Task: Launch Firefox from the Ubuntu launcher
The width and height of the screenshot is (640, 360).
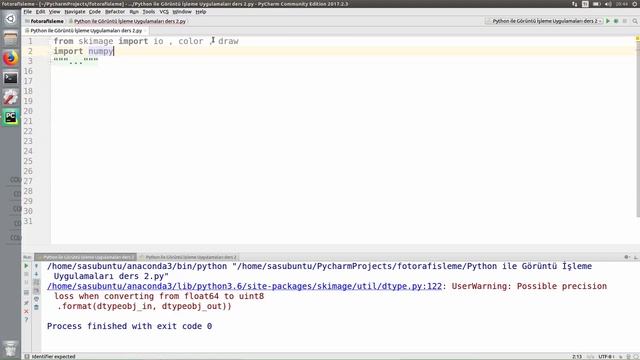Action: coord(11,58)
